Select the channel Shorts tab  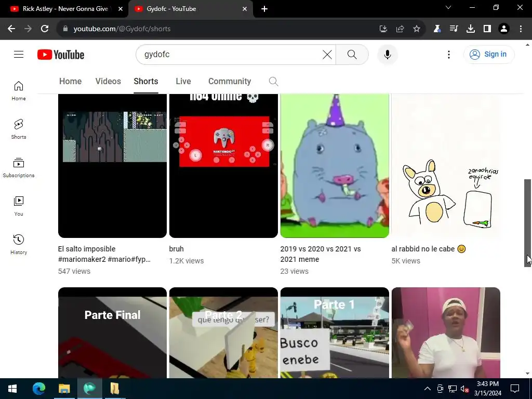pyautogui.click(x=146, y=82)
